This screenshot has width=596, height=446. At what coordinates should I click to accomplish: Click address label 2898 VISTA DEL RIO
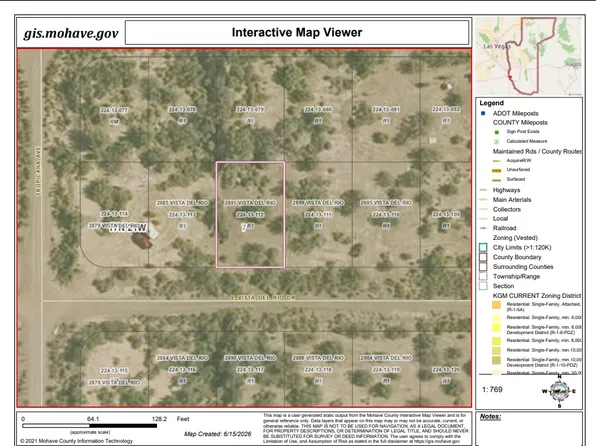[318, 358]
